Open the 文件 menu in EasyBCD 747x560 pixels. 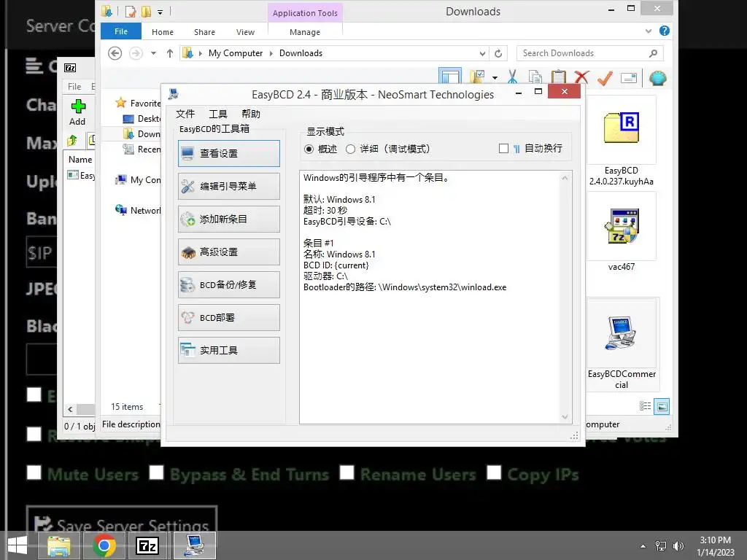185,114
